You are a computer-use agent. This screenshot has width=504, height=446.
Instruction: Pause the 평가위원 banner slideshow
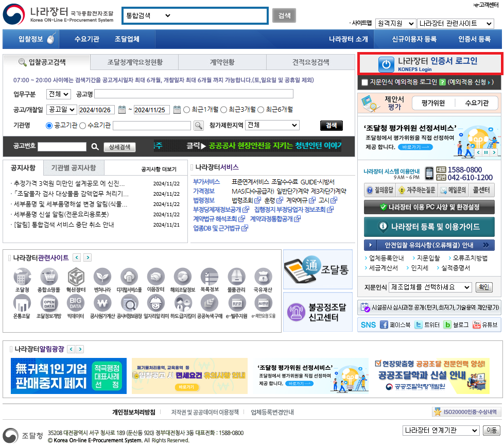pyautogui.click(x=486, y=152)
